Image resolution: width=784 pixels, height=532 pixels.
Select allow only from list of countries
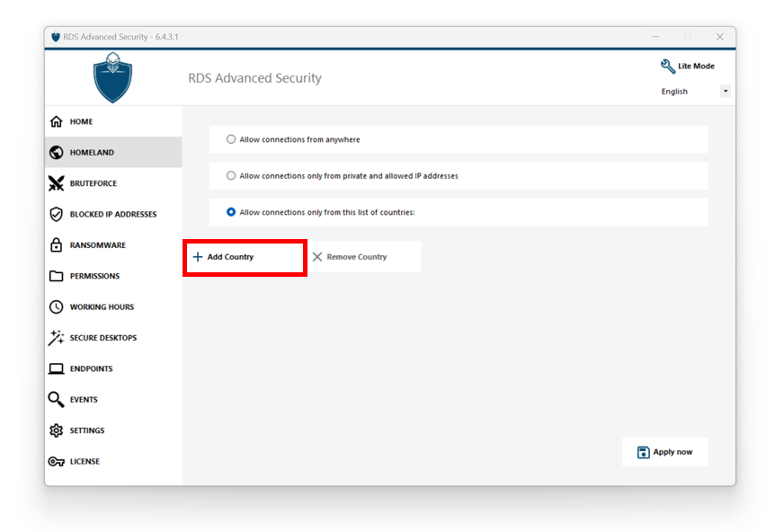[x=230, y=212]
